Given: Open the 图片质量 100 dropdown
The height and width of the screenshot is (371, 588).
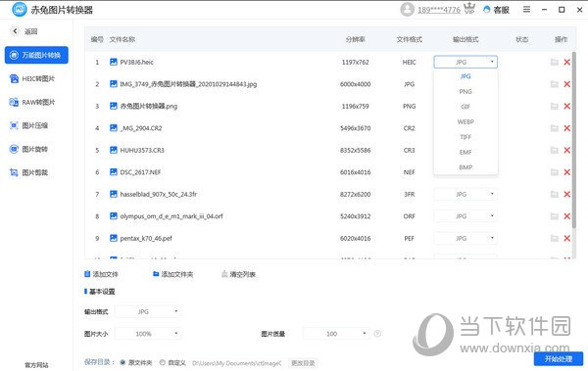Looking at the screenshot, I should tap(336, 334).
